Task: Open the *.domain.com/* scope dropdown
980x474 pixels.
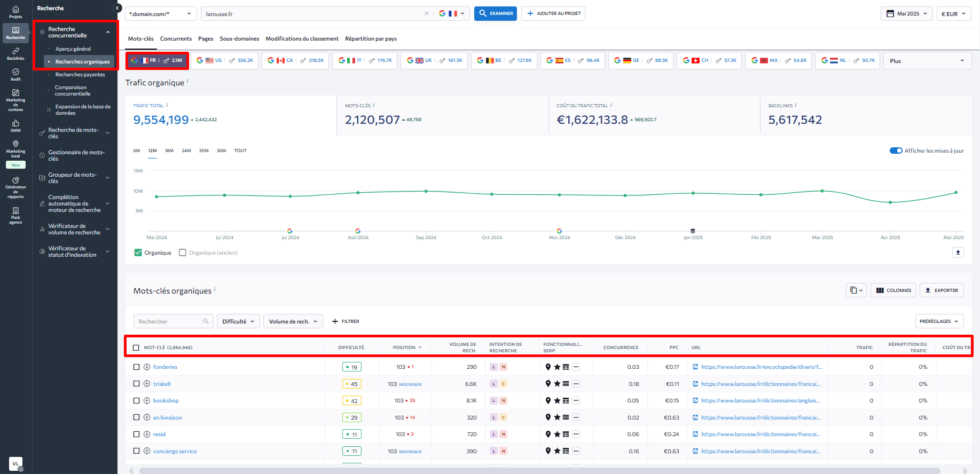Action: tap(161, 13)
